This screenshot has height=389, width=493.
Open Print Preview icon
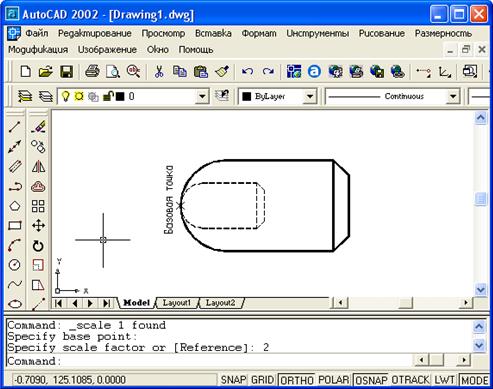[x=113, y=72]
